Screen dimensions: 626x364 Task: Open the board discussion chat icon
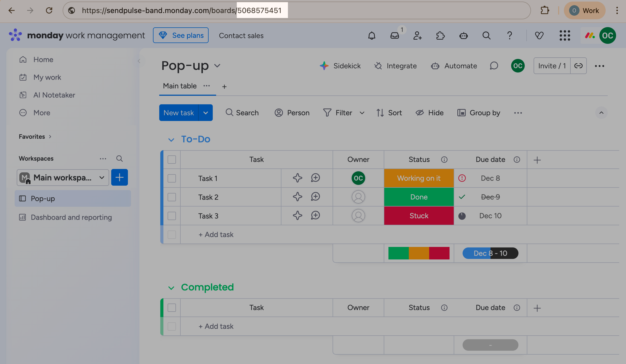click(494, 66)
